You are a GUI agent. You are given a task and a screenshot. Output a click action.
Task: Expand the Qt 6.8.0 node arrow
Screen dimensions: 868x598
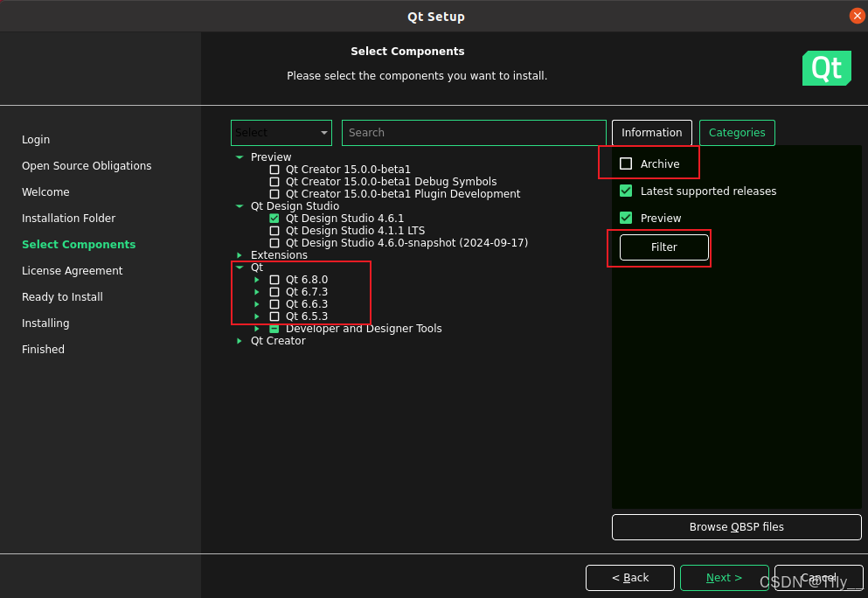257,280
